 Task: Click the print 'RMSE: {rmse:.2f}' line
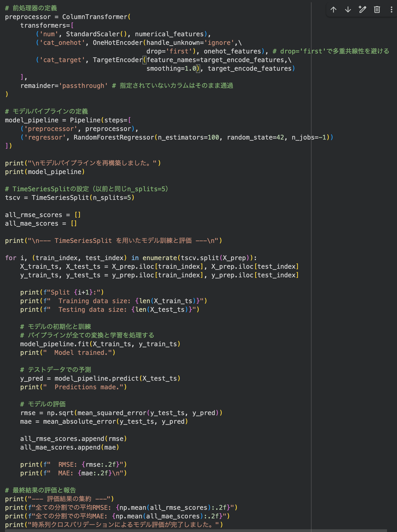(x=74, y=464)
